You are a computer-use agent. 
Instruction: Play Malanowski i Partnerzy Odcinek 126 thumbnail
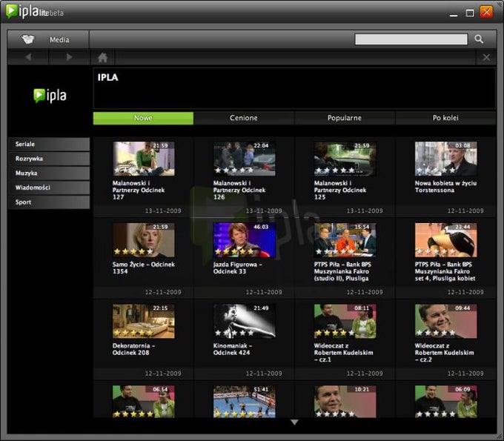[x=245, y=159]
